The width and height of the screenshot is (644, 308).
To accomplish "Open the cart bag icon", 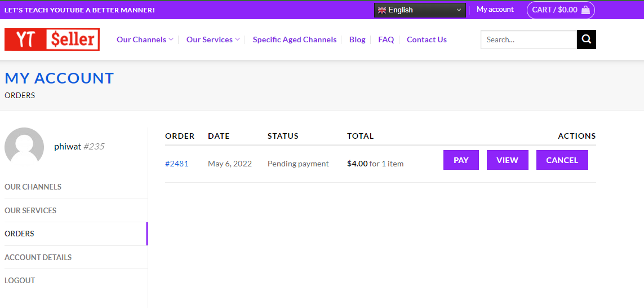I will tap(585, 10).
